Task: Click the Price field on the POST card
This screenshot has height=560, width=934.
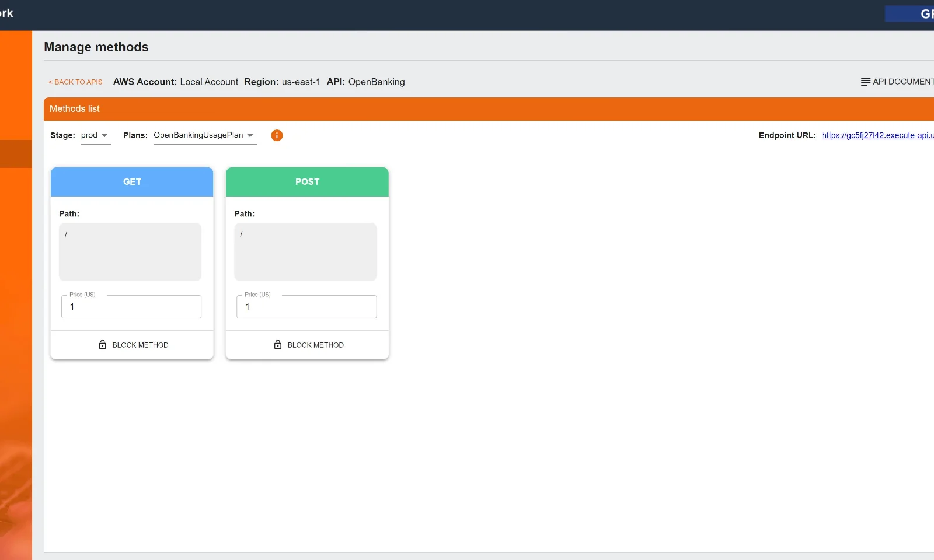Action: click(306, 306)
